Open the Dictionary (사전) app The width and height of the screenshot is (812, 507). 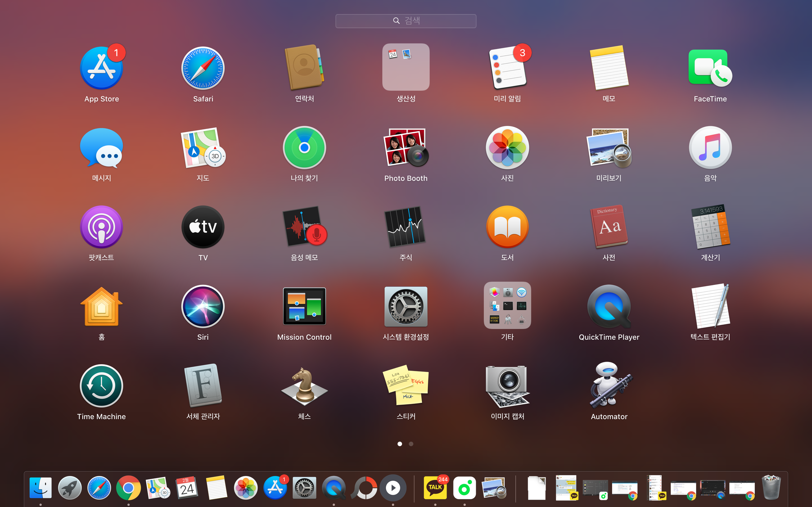[x=609, y=227]
